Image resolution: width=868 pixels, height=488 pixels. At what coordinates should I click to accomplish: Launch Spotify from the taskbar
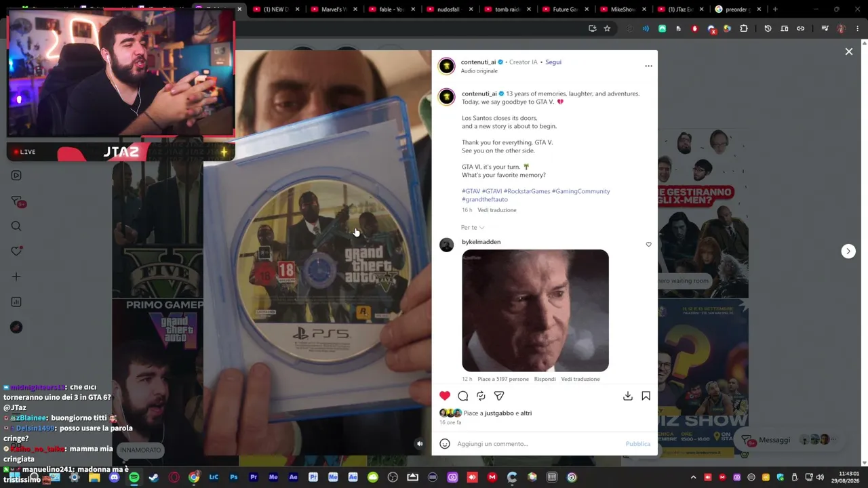point(134,477)
